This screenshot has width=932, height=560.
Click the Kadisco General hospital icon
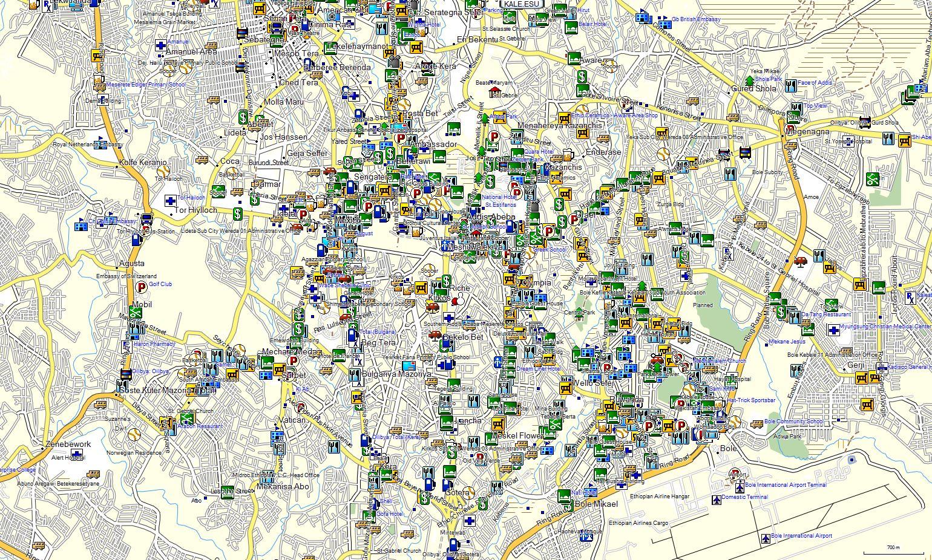pos(882,368)
